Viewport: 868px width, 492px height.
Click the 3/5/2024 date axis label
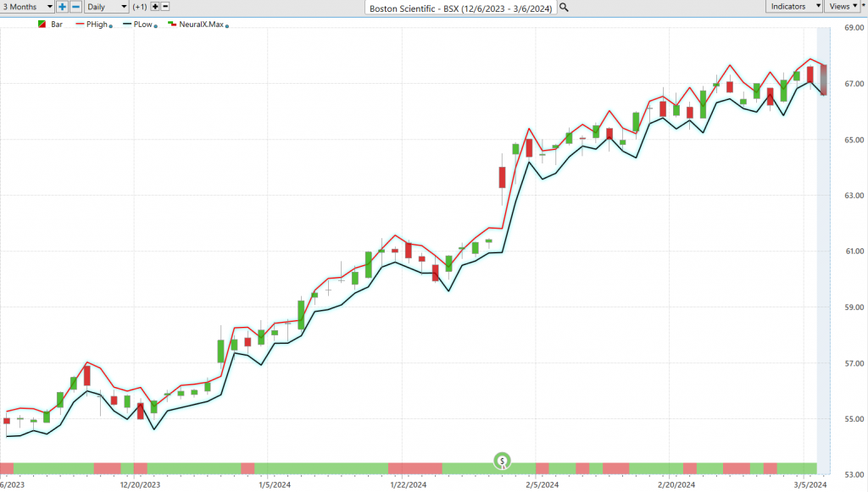coord(810,485)
